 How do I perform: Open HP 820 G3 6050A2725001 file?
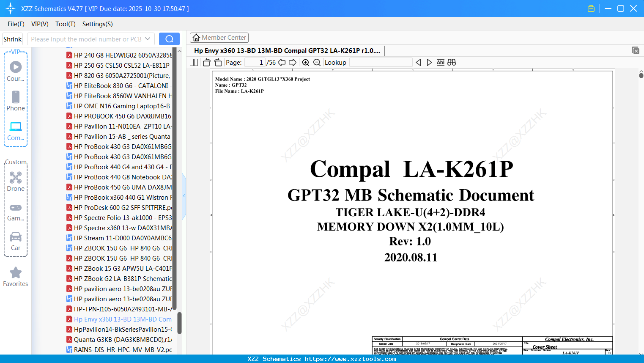coord(118,75)
